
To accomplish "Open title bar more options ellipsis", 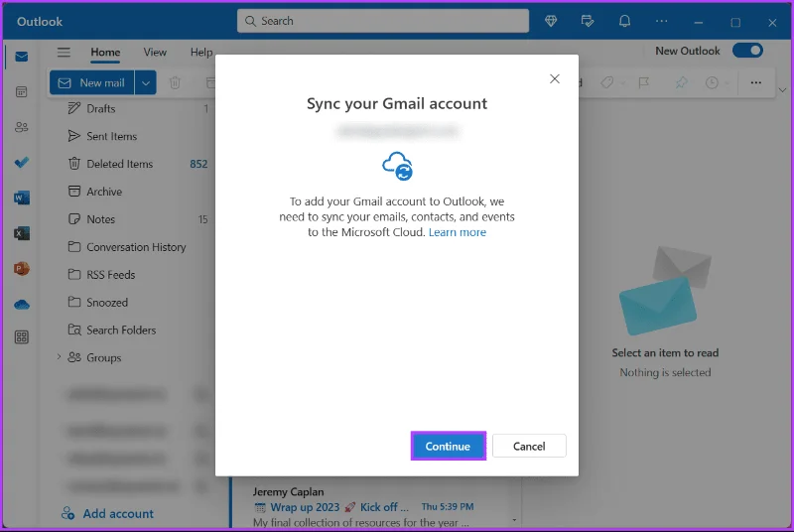I will tap(661, 21).
